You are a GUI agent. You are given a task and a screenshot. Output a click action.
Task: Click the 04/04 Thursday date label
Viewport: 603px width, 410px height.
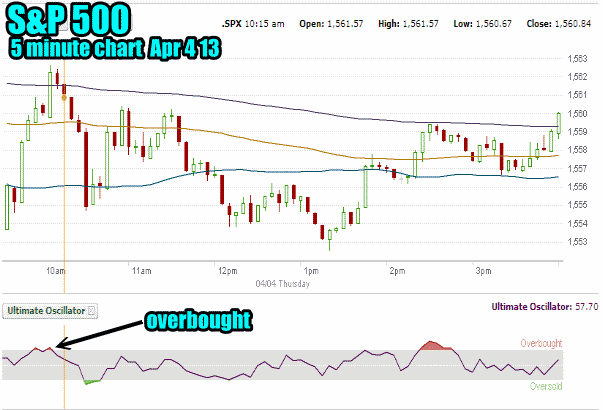[283, 284]
